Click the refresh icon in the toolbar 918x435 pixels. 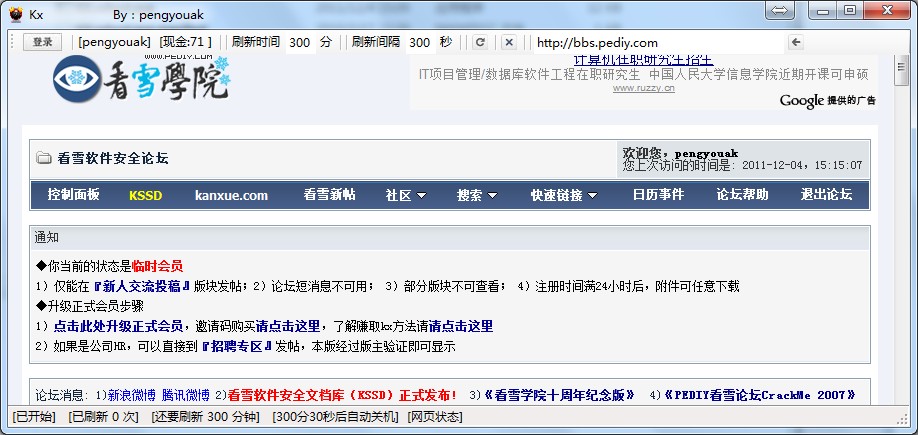(479, 42)
